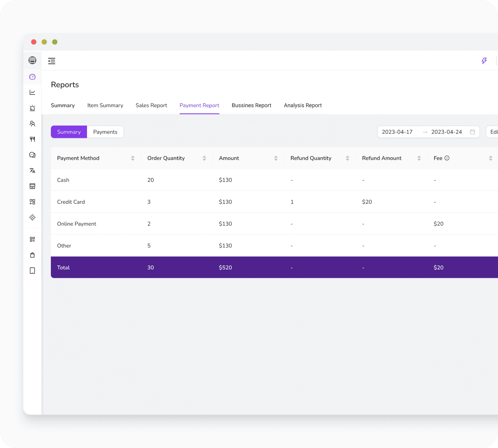Open the Sales Report tab

pyautogui.click(x=151, y=105)
